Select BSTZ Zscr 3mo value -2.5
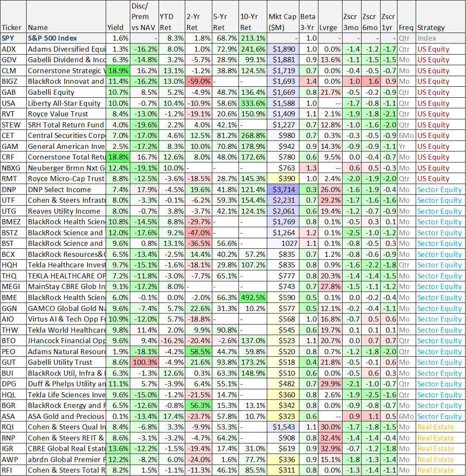Screen dimensions: 466x476 click(352, 233)
